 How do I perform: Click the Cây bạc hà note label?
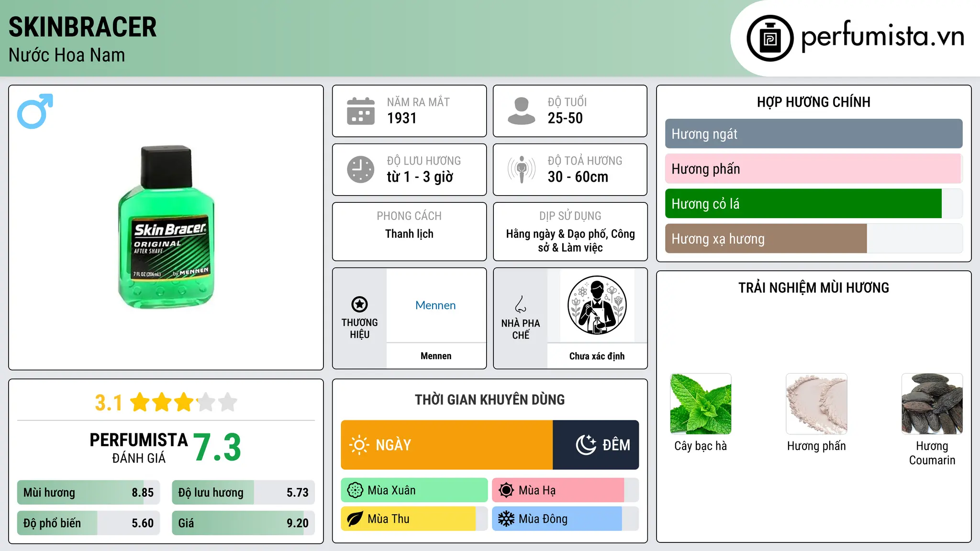click(701, 446)
